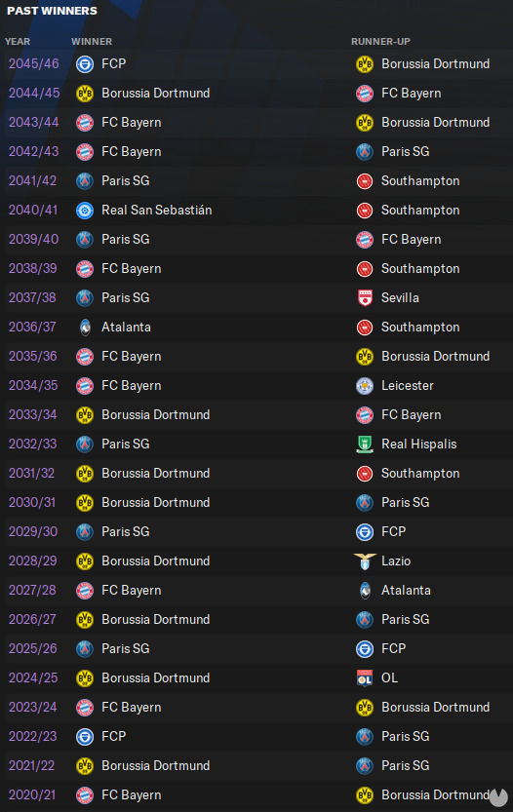Select Atalanta runner-up name in 2027/28

pyautogui.click(x=406, y=590)
